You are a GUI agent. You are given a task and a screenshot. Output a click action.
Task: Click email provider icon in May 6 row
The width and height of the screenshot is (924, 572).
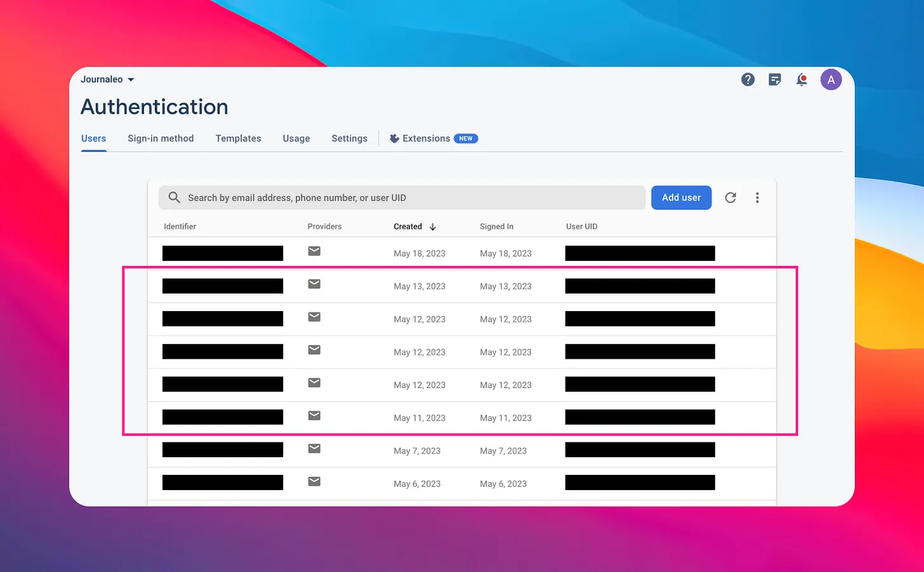pyautogui.click(x=314, y=482)
